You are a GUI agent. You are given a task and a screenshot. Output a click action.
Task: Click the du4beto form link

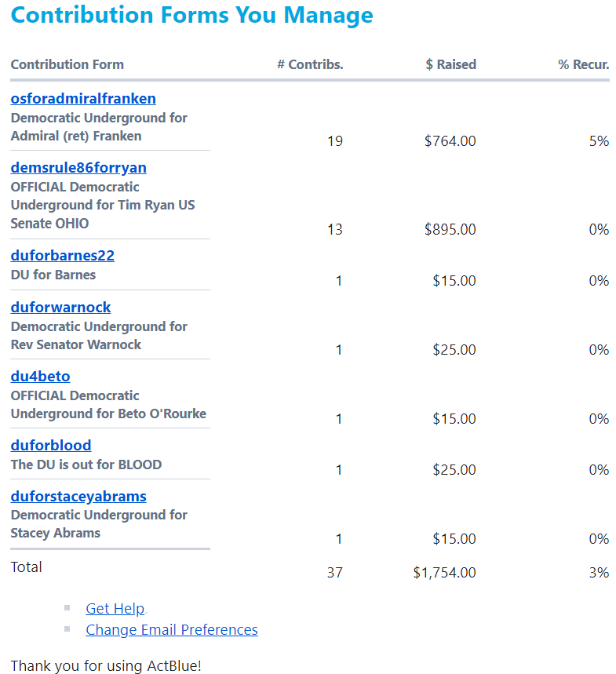pos(40,377)
